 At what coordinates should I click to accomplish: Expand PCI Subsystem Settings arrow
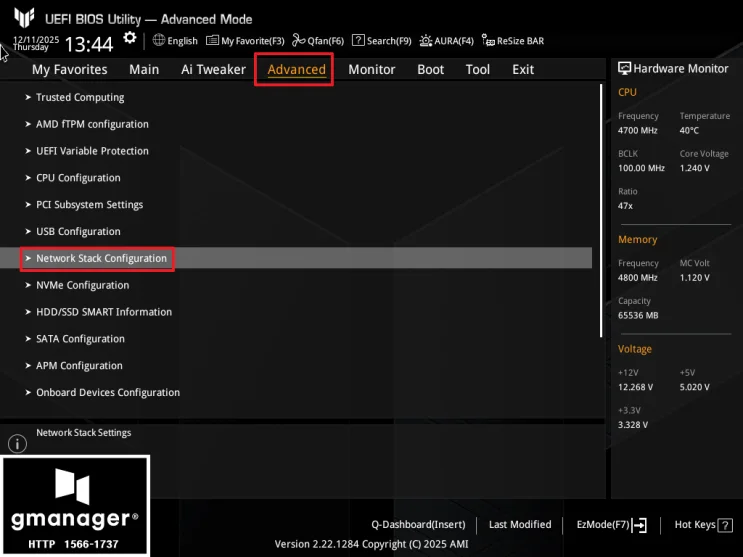(28, 204)
